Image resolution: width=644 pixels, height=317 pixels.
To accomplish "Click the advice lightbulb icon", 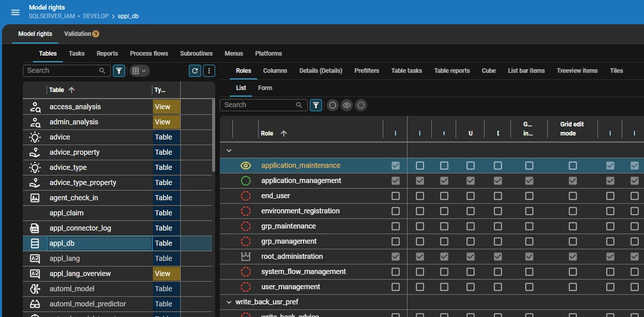I will (x=35, y=137).
